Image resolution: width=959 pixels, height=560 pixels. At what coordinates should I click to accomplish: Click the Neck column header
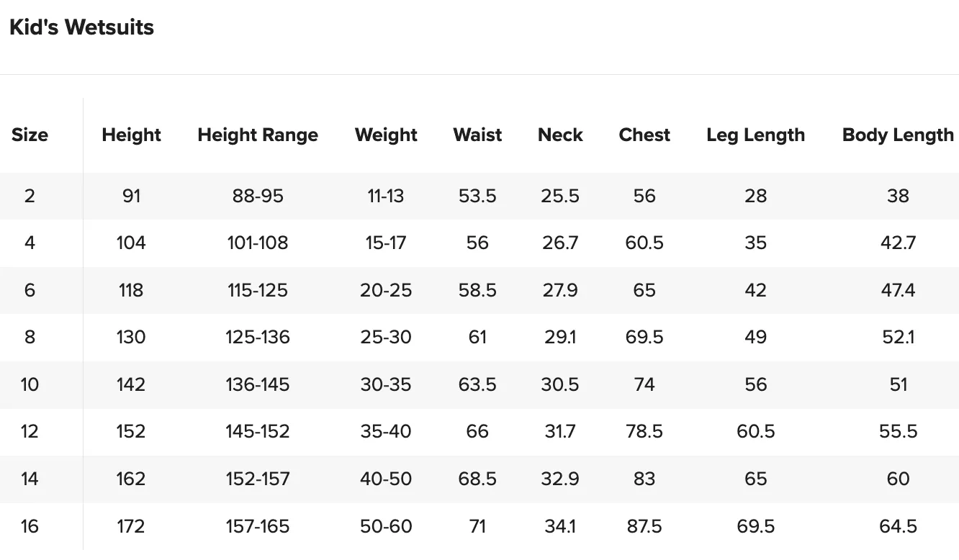point(560,135)
